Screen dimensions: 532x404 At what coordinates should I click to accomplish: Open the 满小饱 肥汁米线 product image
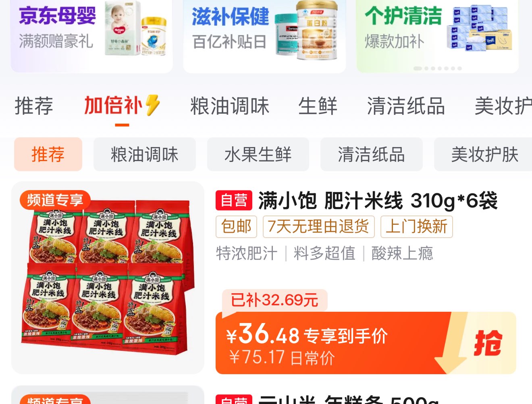[x=108, y=278]
